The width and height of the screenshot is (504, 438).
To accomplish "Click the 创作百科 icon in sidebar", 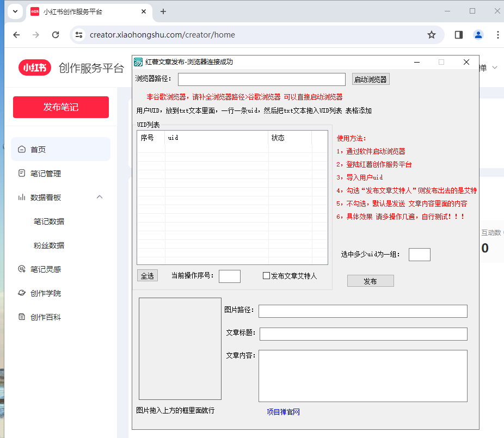I will [22, 317].
